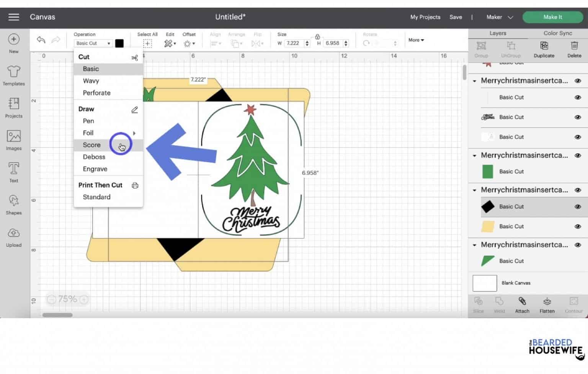The height and width of the screenshot is (374, 588).
Task: Toggle visibility of the black diamond layer
Action: 577,207
